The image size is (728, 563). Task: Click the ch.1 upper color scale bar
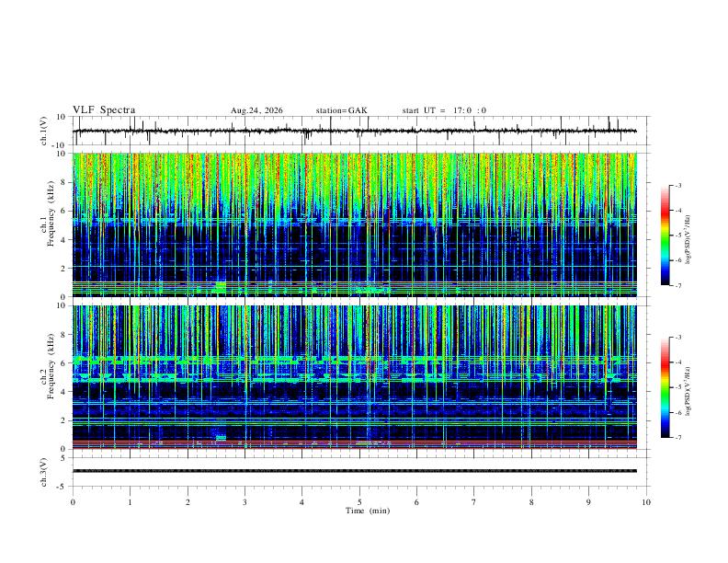(665, 236)
